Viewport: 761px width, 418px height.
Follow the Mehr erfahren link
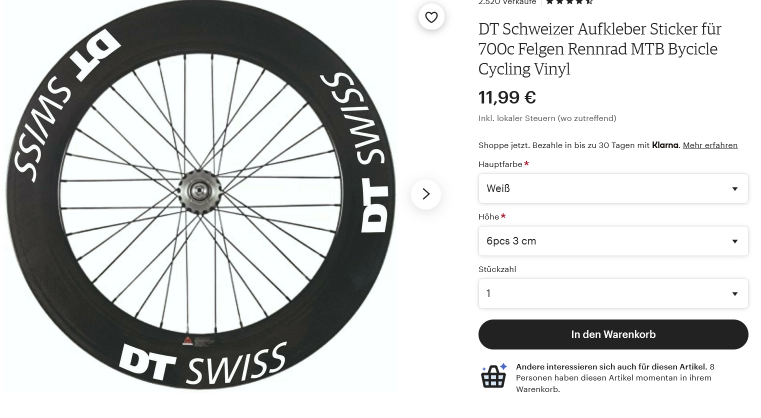709,145
